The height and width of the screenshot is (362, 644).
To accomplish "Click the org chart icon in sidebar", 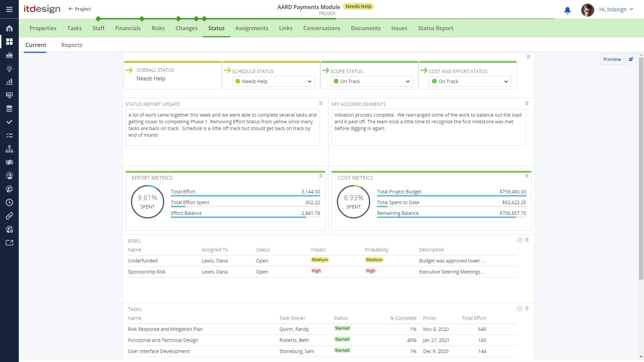I will [x=9, y=149].
